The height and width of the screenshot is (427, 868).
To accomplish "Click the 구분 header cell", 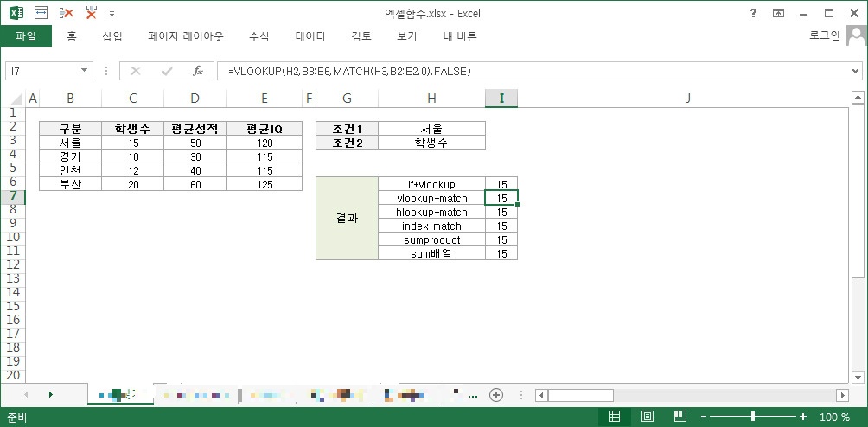I will [x=70, y=129].
